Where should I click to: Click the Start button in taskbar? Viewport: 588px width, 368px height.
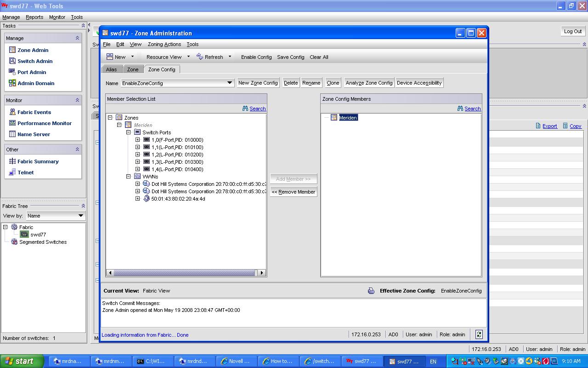tap(22, 361)
